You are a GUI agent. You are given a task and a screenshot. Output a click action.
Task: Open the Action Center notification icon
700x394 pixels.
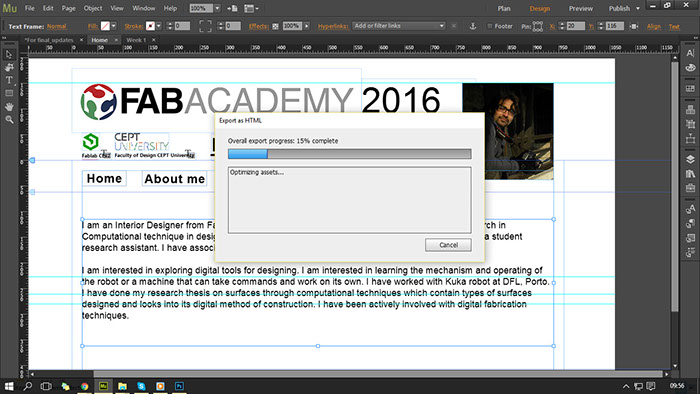[651, 386]
